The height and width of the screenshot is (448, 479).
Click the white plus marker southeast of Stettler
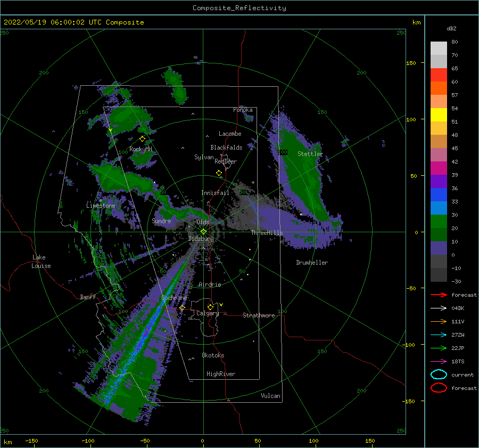point(301,214)
